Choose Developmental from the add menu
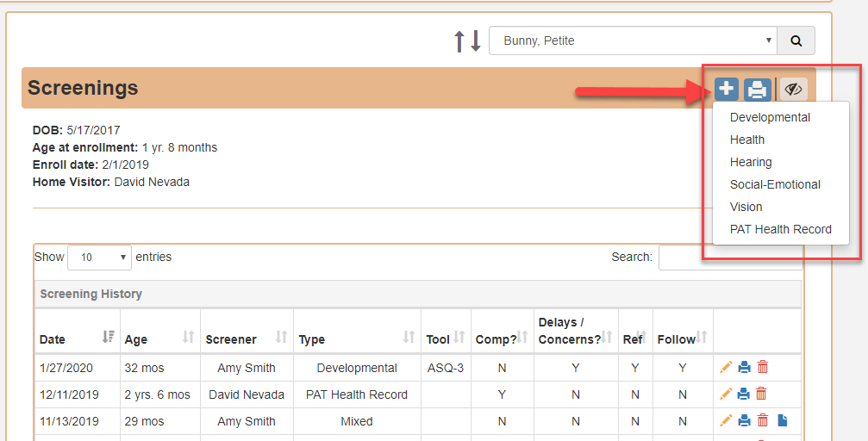The width and height of the screenshot is (868, 441). click(x=770, y=117)
